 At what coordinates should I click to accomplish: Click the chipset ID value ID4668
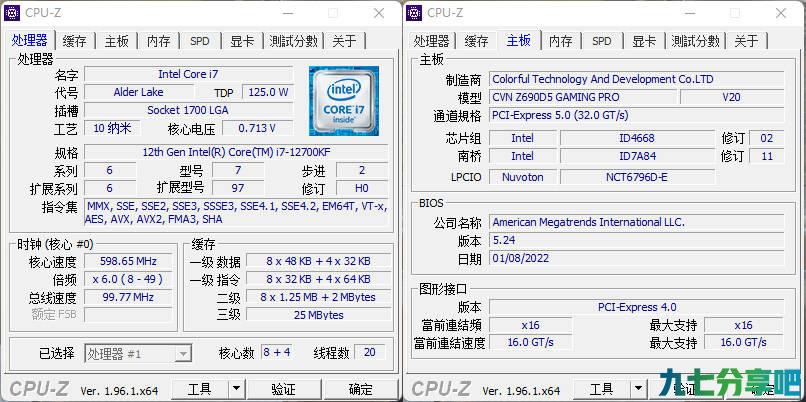pos(637,138)
